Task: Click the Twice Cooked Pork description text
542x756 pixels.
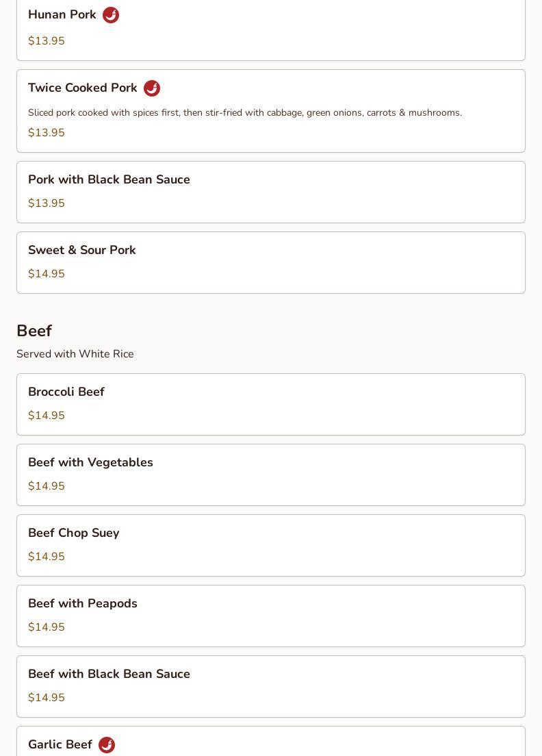Action: coord(245,113)
